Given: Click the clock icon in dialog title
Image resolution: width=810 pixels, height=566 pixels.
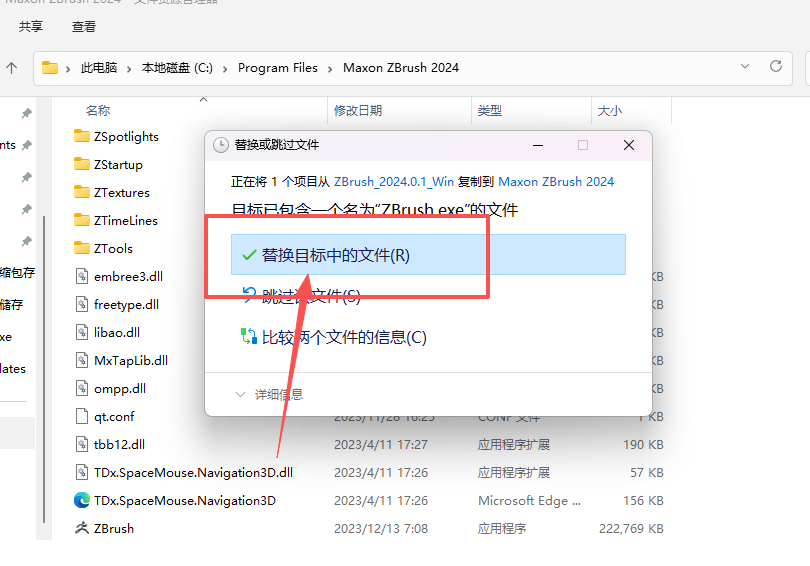Looking at the screenshot, I should pos(221,145).
